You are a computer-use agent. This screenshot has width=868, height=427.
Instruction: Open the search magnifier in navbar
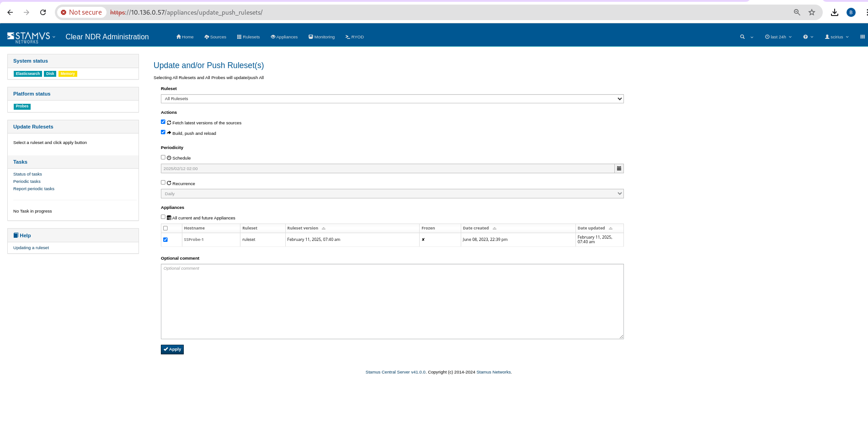pyautogui.click(x=742, y=37)
